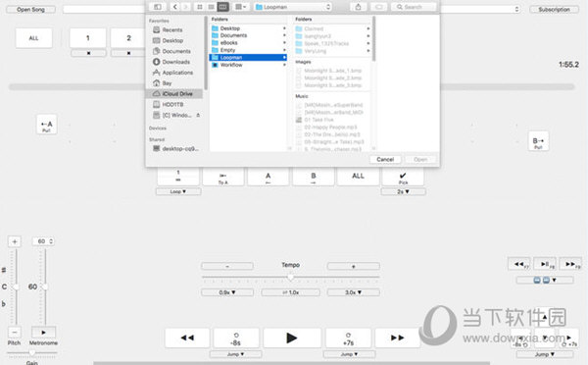The height and width of the screenshot is (365, 588).
Task: Click the Search field in dialog
Action: click(x=414, y=7)
